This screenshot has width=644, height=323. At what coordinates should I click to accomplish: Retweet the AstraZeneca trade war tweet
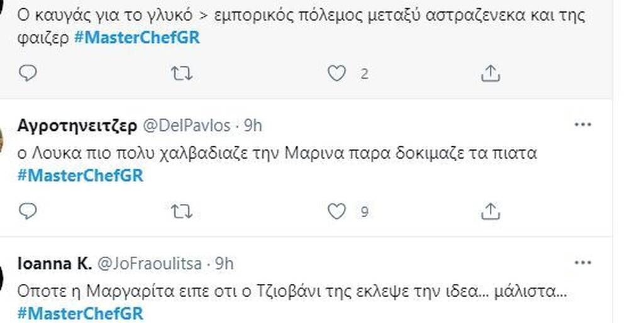coord(182,74)
